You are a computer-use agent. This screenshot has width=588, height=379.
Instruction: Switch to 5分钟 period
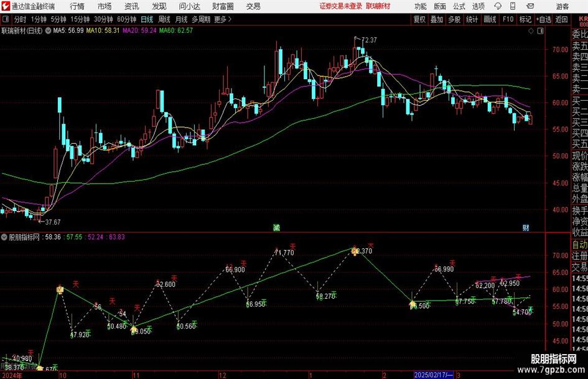pyautogui.click(x=58, y=19)
